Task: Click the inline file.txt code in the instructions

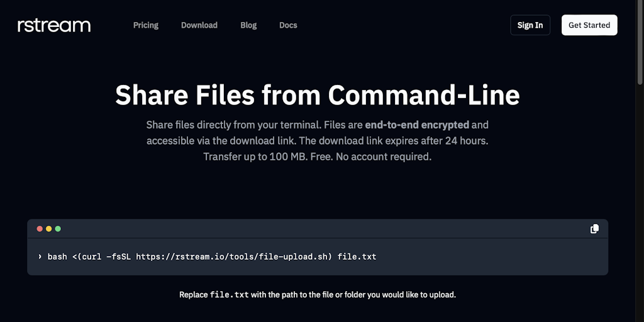Action: pyautogui.click(x=229, y=294)
